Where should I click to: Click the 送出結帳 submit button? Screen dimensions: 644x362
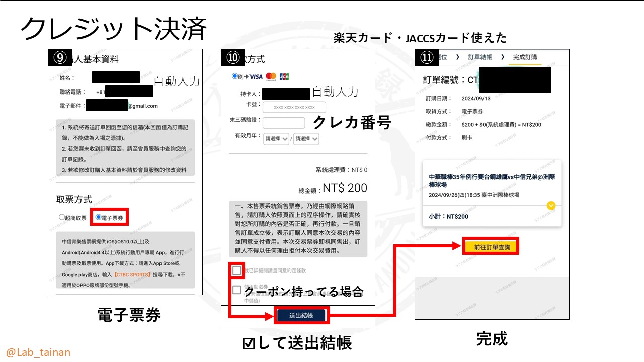[x=301, y=316]
